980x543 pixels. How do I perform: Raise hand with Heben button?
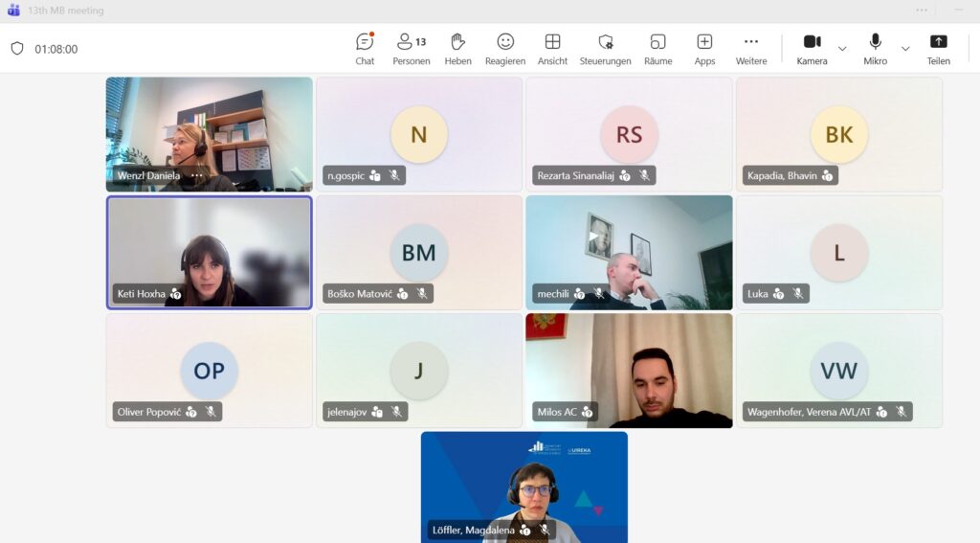pos(457,48)
